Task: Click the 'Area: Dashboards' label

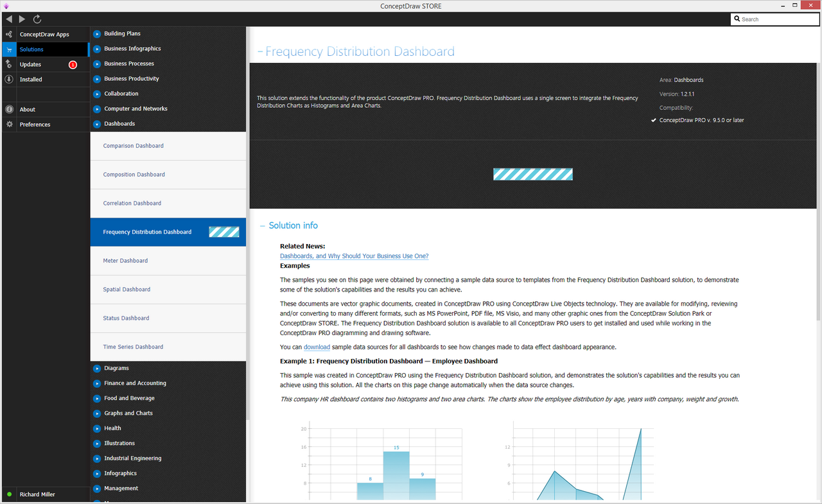Action: (681, 80)
